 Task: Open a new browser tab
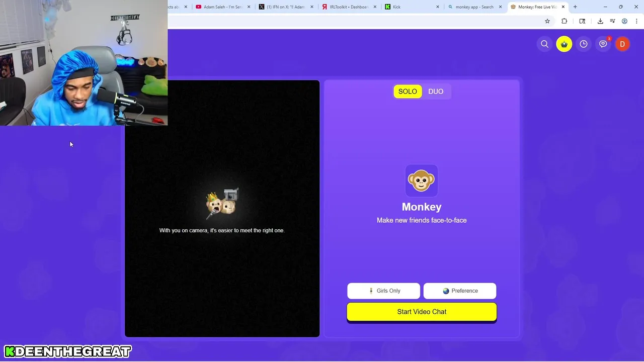(575, 7)
